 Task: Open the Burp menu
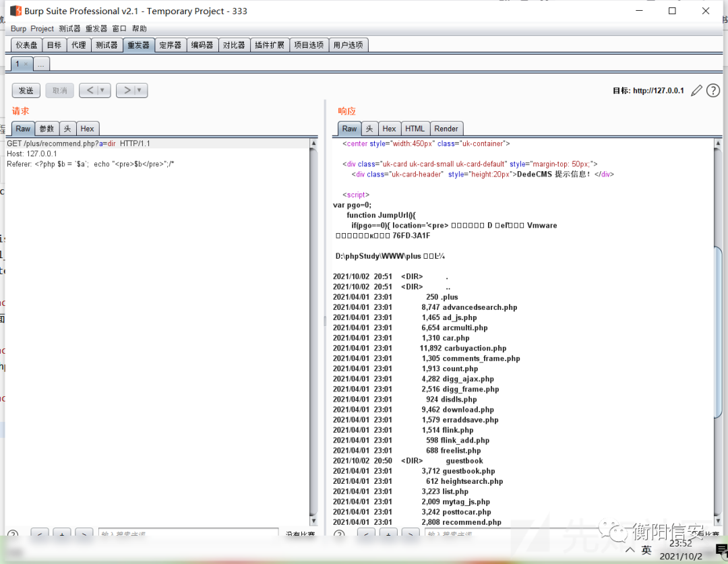click(19, 29)
